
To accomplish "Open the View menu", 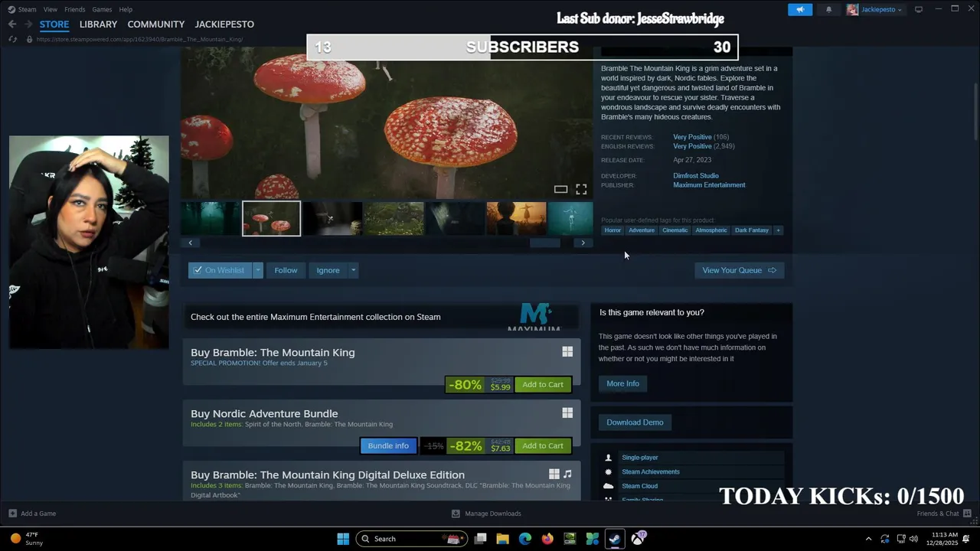I will 51,9.
